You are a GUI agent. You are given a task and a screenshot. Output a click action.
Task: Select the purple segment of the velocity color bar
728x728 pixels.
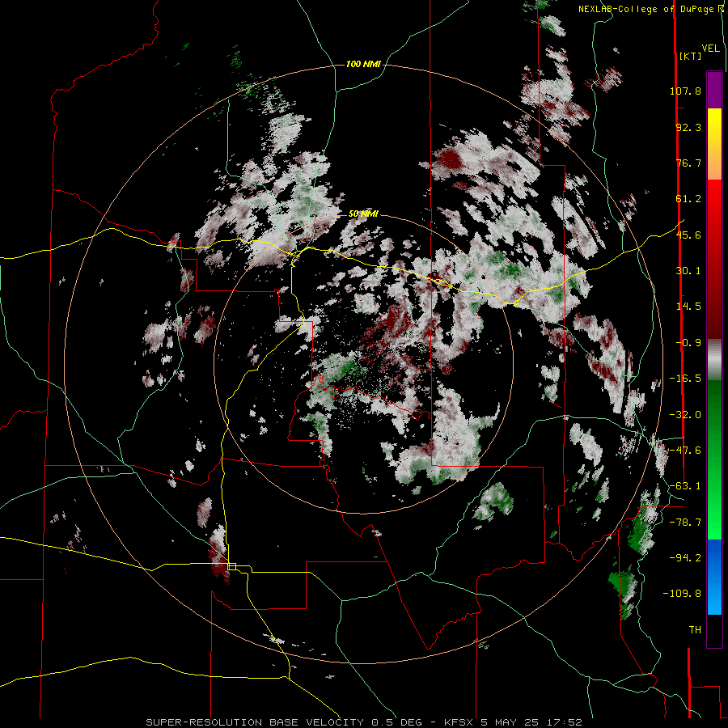coord(714,90)
